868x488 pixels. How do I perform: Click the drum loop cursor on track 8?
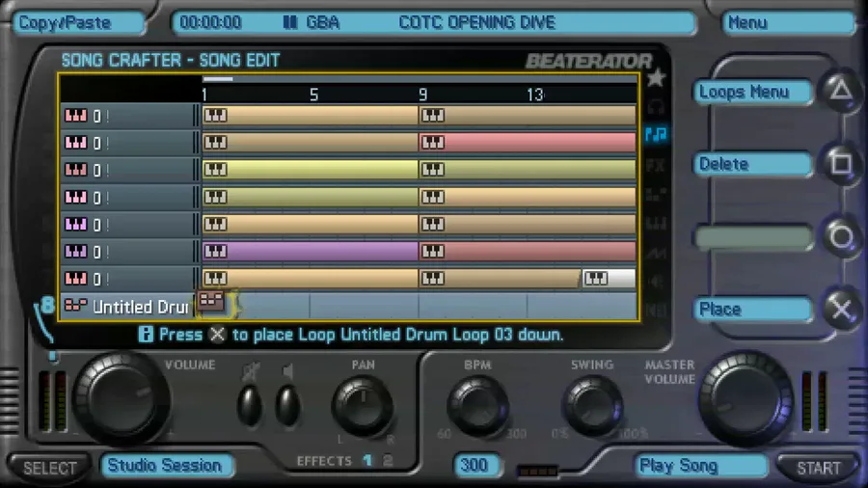coord(212,303)
